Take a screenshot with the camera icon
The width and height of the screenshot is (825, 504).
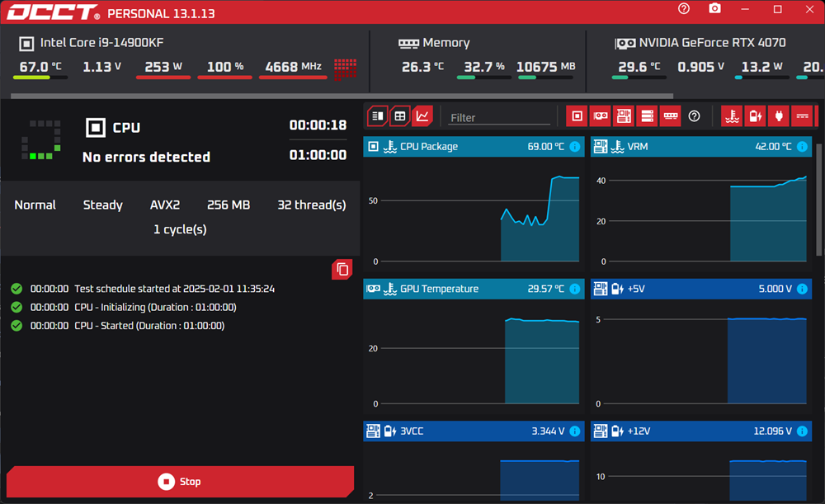tap(714, 9)
